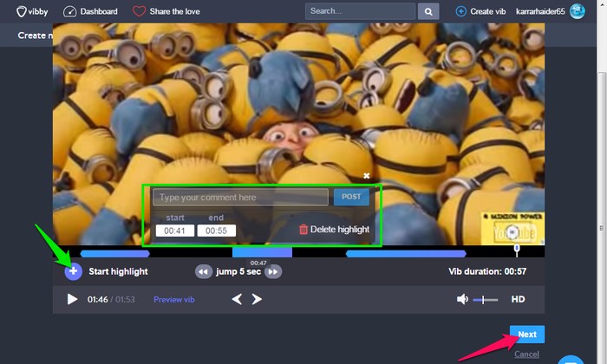Edit the highlight start time 00:41
The height and width of the screenshot is (364, 607).
pyautogui.click(x=175, y=231)
